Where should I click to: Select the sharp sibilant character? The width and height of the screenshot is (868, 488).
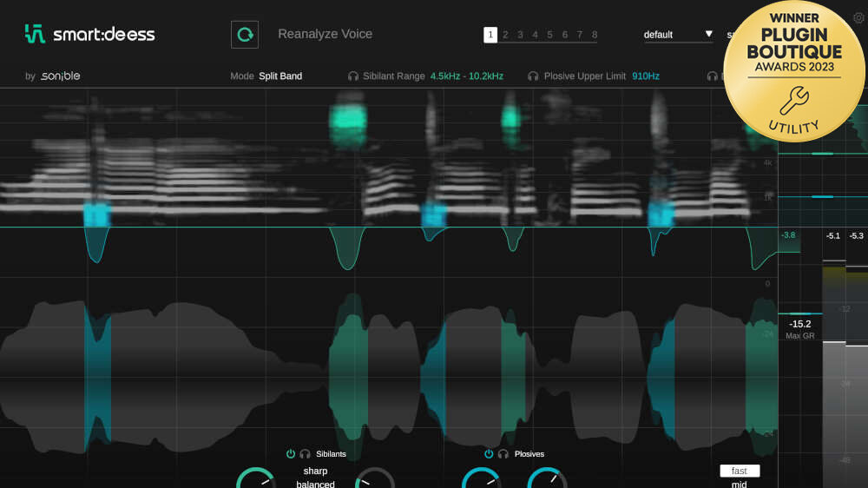pyautogui.click(x=315, y=471)
